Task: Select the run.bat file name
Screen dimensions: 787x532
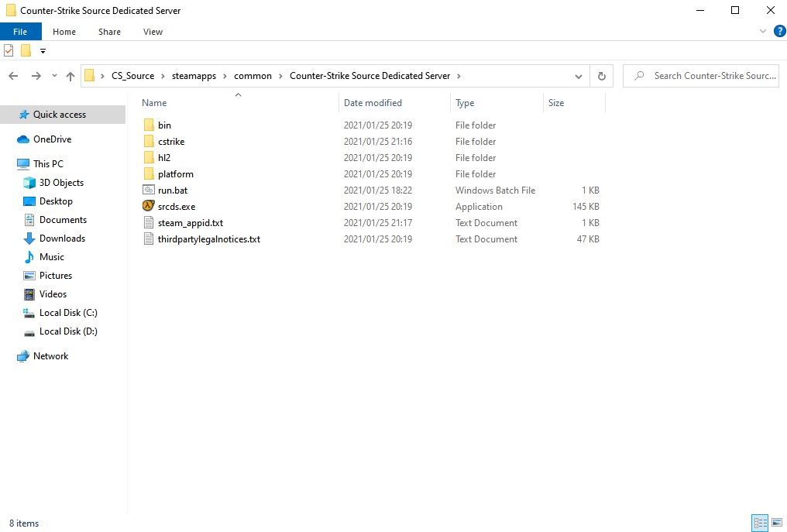Action: [173, 190]
